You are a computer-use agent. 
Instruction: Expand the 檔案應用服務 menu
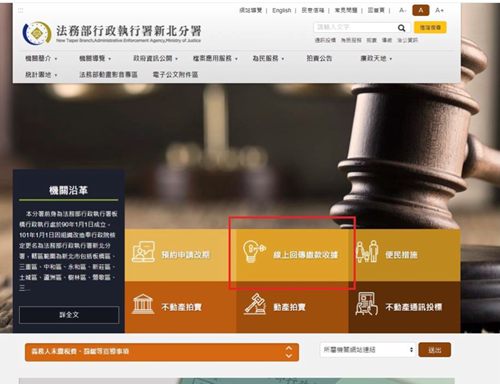[x=215, y=58]
